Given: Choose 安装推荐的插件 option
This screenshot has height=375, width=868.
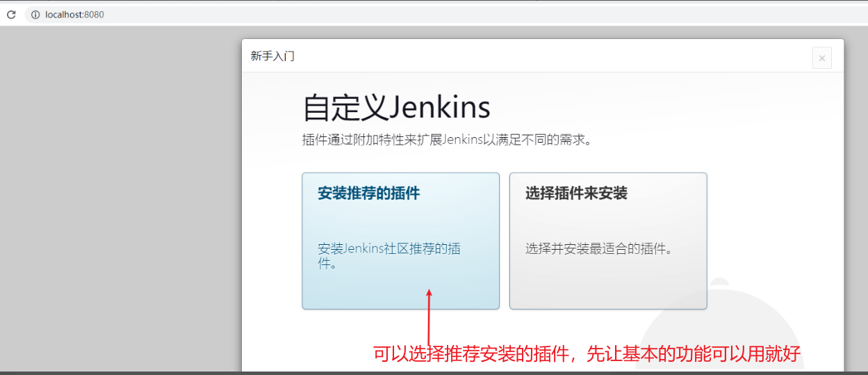Looking at the screenshot, I should click(x=400, y=241).
